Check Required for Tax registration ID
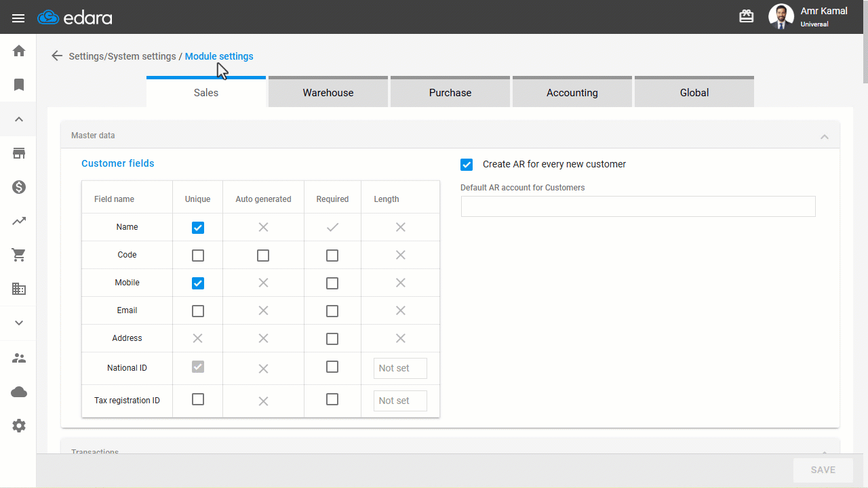 click(332, 399)
